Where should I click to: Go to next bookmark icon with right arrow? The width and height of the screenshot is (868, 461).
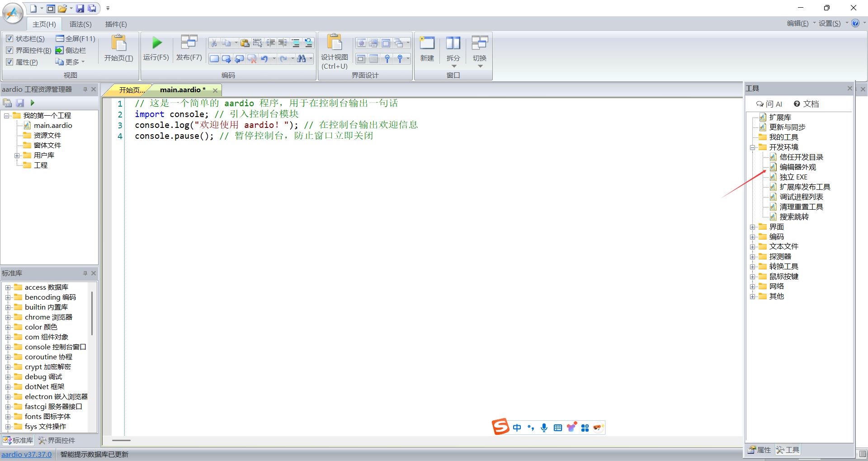click(x=226, y=59)
